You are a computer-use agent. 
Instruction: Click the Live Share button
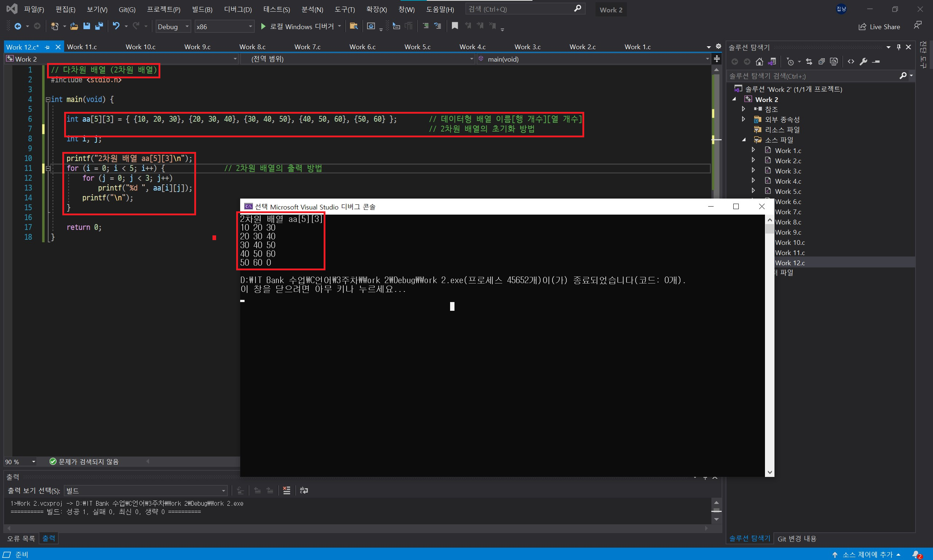click(x=879, y=27)
